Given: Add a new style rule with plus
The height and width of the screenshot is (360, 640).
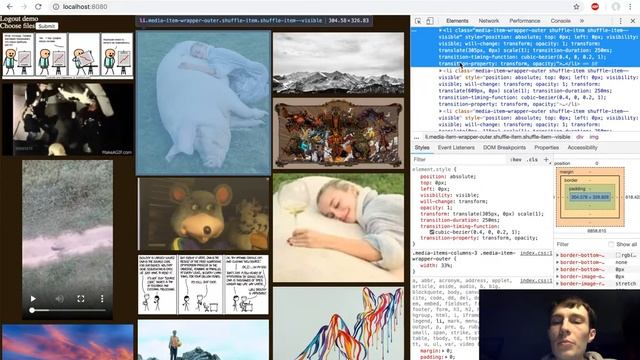Looking at the screenshot, I should pyautogui.click(x=546, y=160).
